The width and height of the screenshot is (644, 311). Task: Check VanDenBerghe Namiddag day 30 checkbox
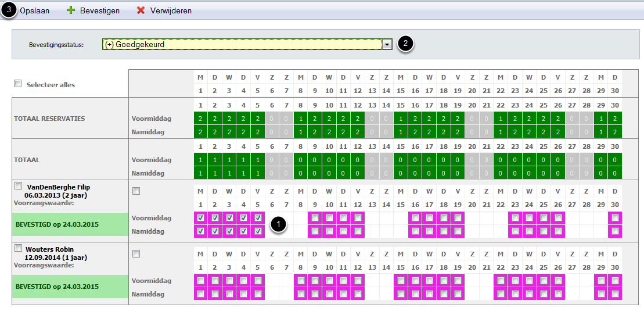(x=615, y=231)
